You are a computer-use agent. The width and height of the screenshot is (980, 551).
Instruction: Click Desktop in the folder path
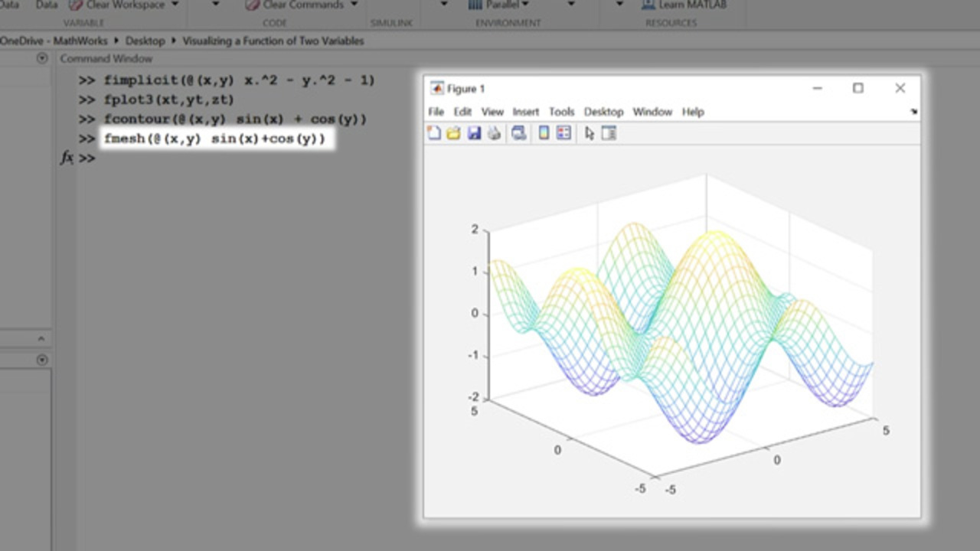[145, 41]
